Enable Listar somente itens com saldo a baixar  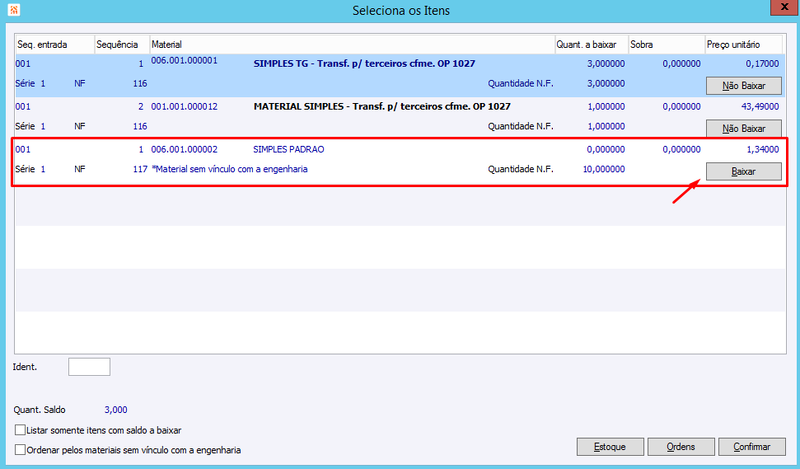(20, 430)
